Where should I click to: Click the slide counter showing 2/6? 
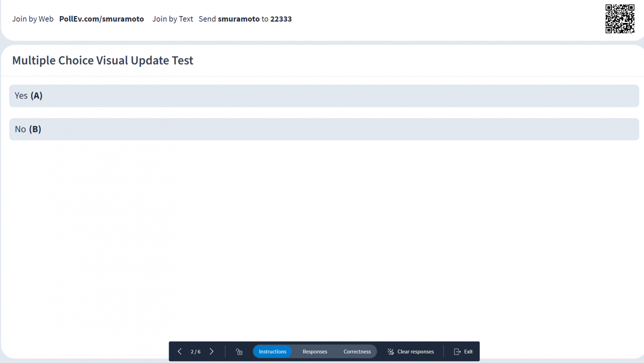click(x=196, y=351)
